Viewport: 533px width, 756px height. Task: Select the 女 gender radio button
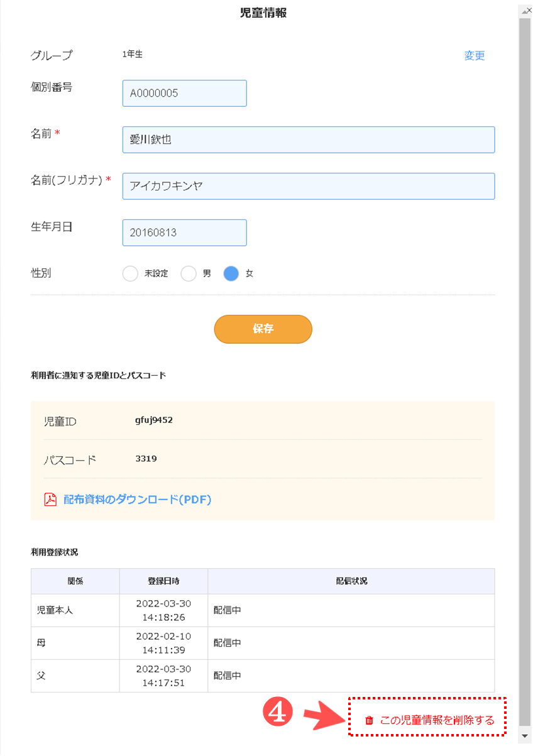coord(231,274)
